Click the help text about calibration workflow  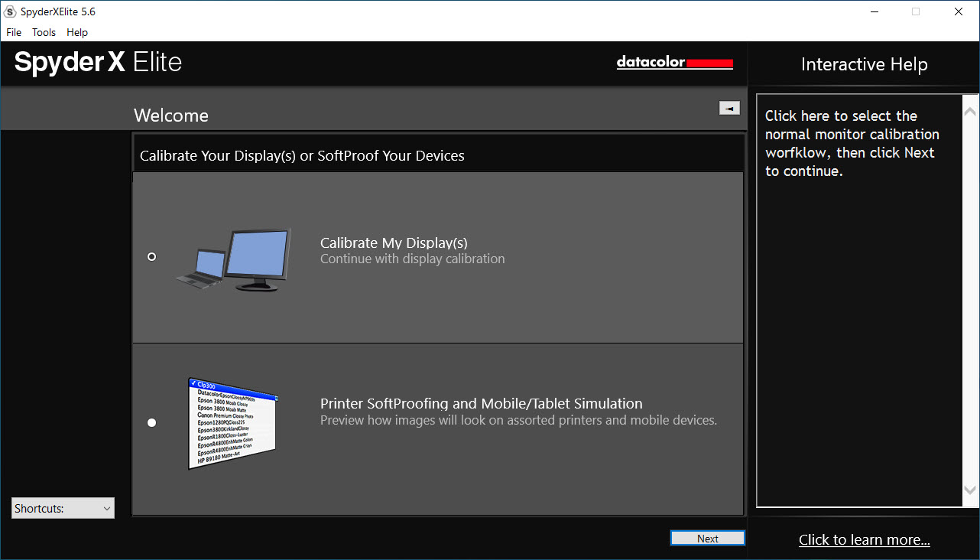point(852,144)
